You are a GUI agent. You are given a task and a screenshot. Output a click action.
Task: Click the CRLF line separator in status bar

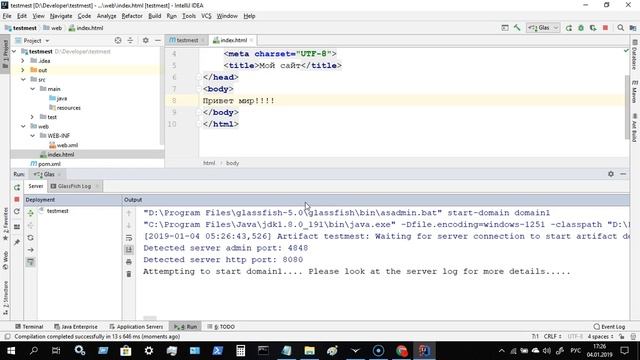(x=553, y=336)
